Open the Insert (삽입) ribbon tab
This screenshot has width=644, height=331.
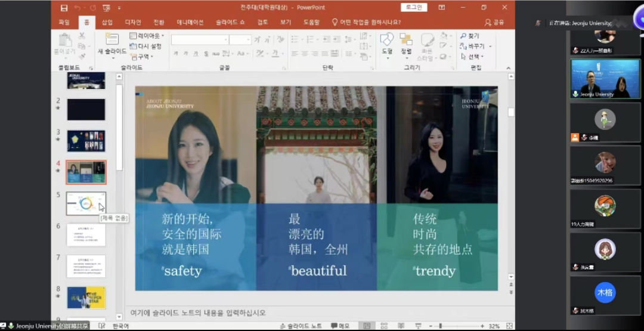pos(107,22)
